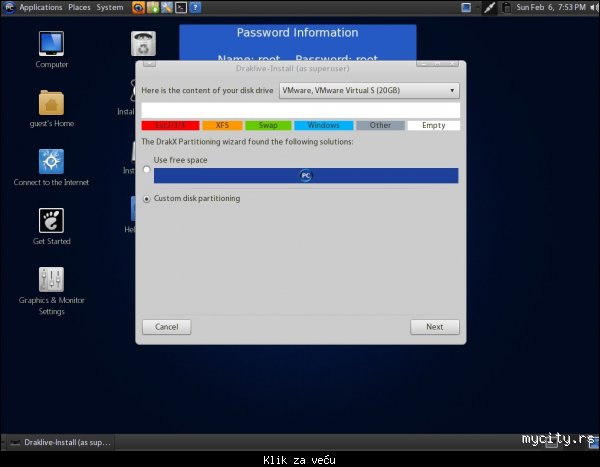
Task: Open the Places menu
Action: click(79, 7)
